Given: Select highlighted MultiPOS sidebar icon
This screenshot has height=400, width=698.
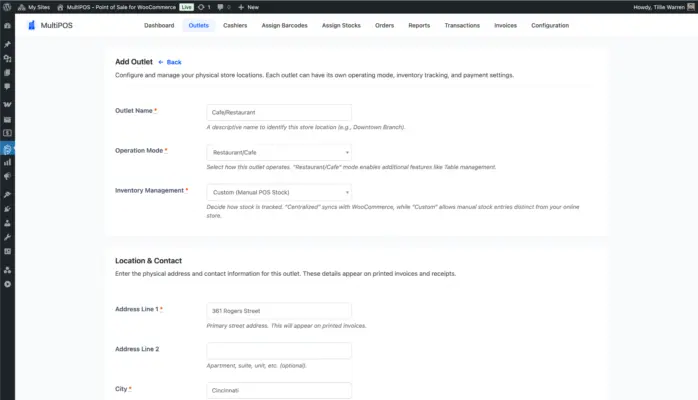Looking at the screenshot, I should (x=7, y=149).
